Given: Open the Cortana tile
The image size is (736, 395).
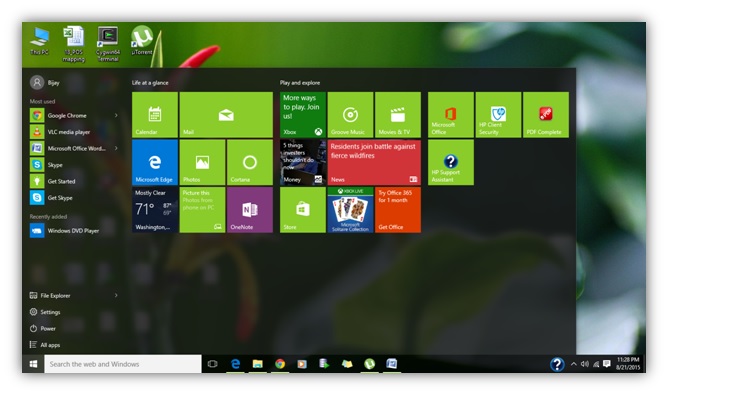Looking at the screenshot, I should (250, 162).
